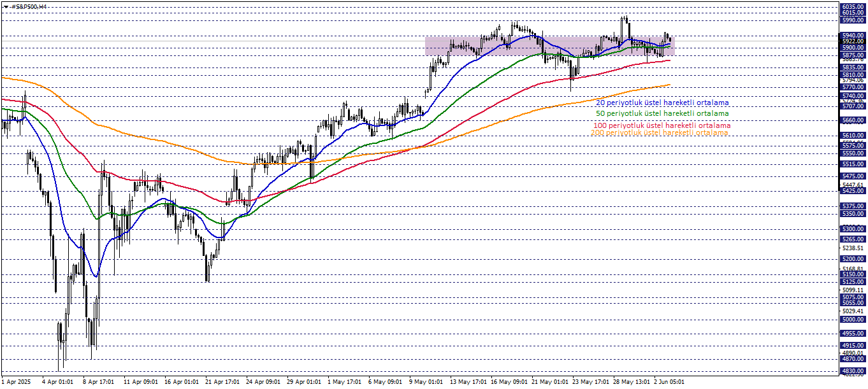Click the 5375.00 price level label

[x=853, y=206]
